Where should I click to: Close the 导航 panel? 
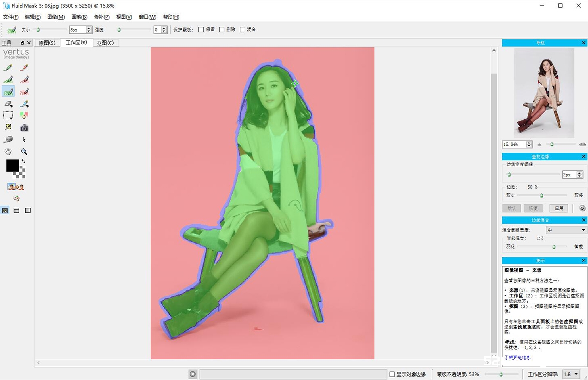click(x=584, y=43)
